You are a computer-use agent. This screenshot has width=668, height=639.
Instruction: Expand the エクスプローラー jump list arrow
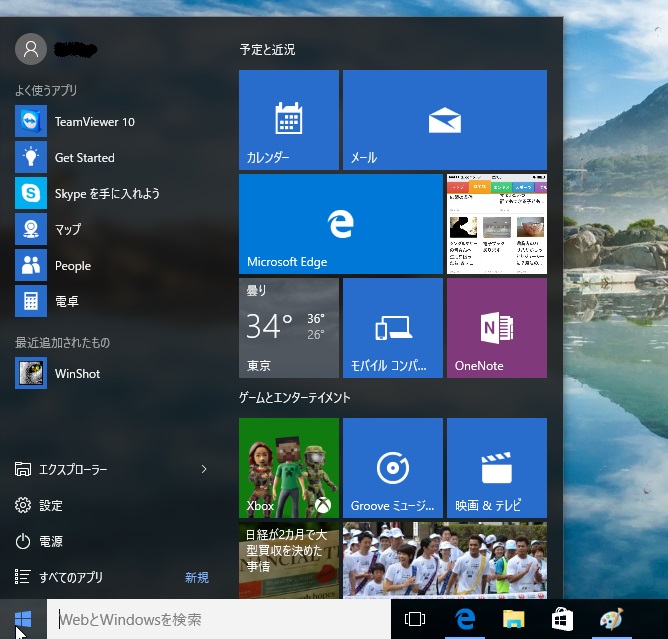pyautogui.click(x=204, y=469)
